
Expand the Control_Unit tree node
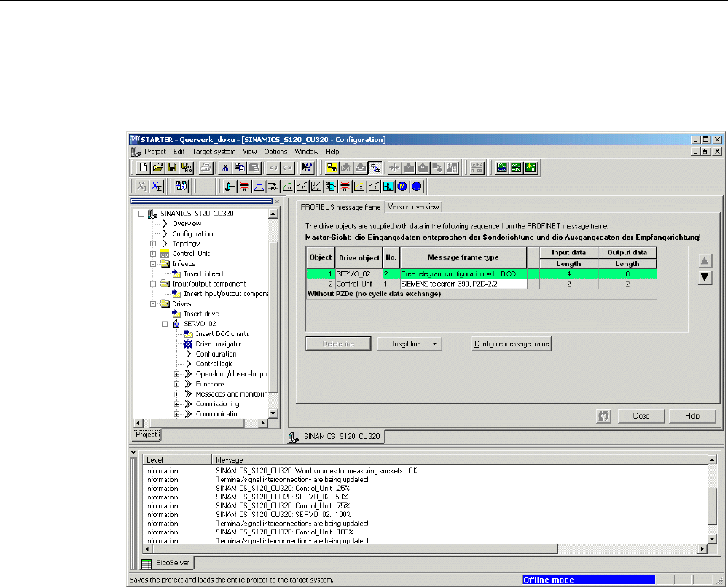pos(153,254)
